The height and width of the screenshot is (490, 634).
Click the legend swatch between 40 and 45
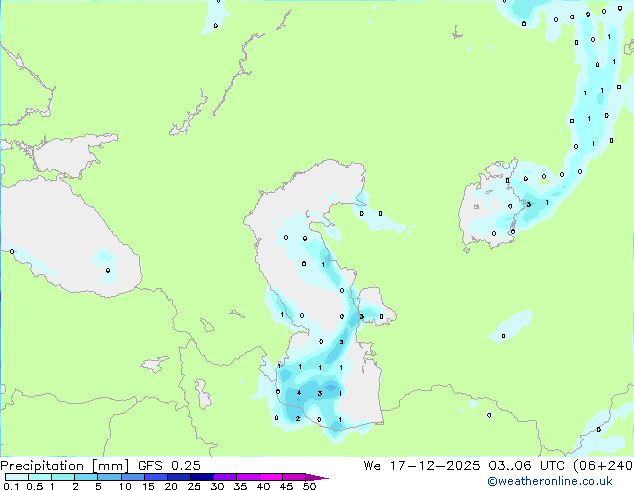pos(271,477)
